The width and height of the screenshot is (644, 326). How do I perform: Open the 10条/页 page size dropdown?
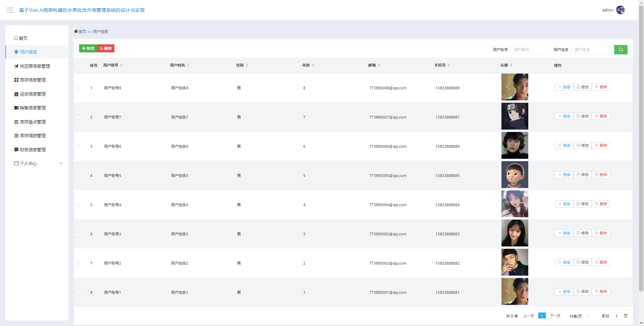point(579,316)
